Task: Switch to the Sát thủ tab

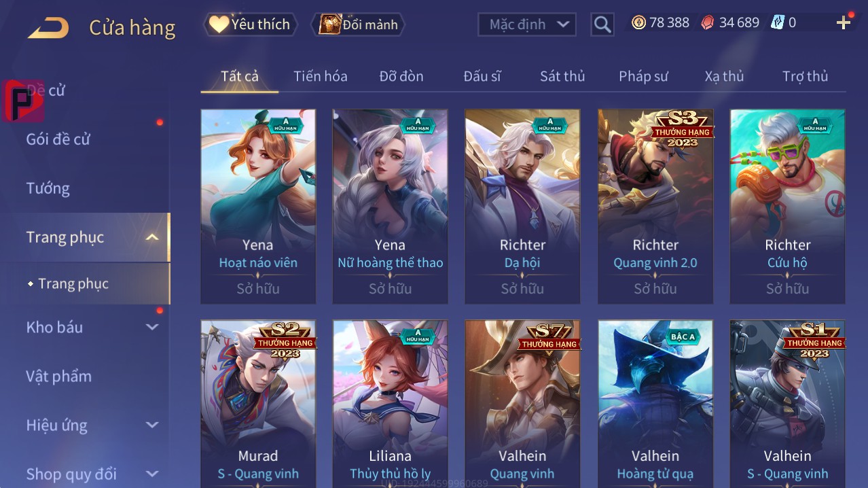Action: tap(562, 76)
